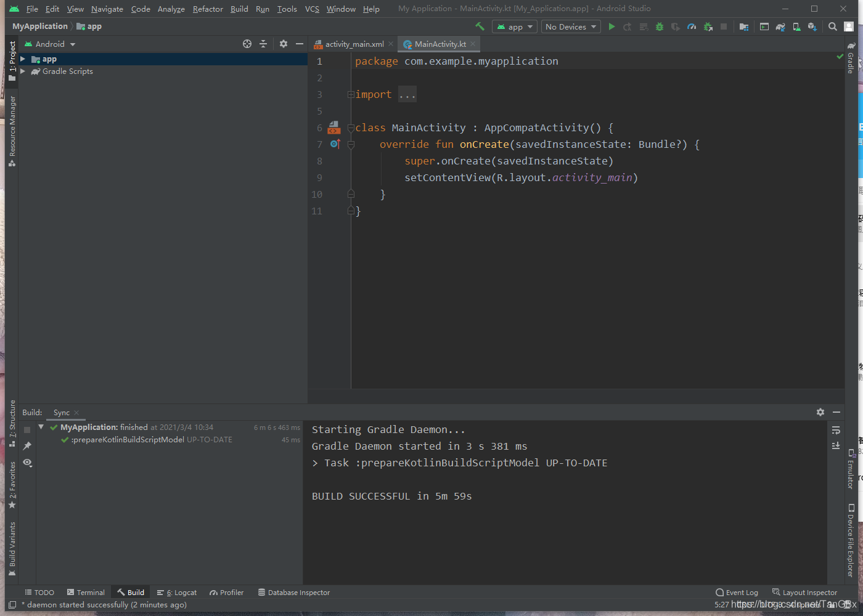Open the SDK Manager icon

(812, 26)
